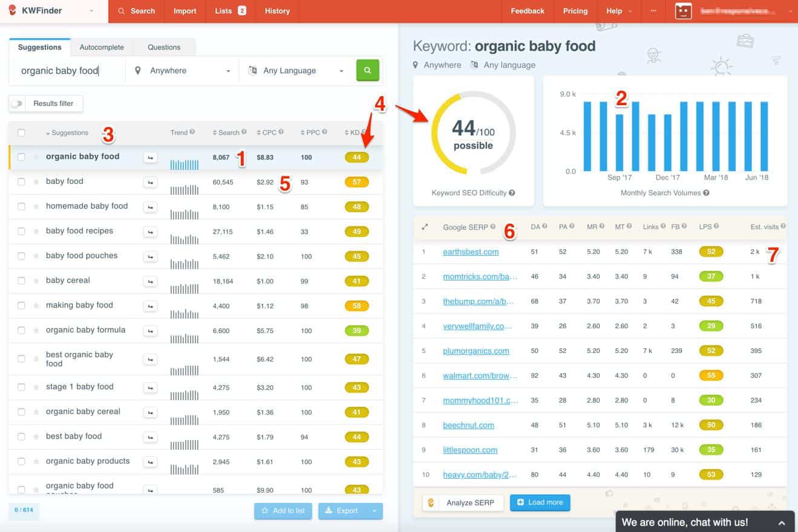
Task: Click help icon next to CPC column
Action: [x=281, y=132]
